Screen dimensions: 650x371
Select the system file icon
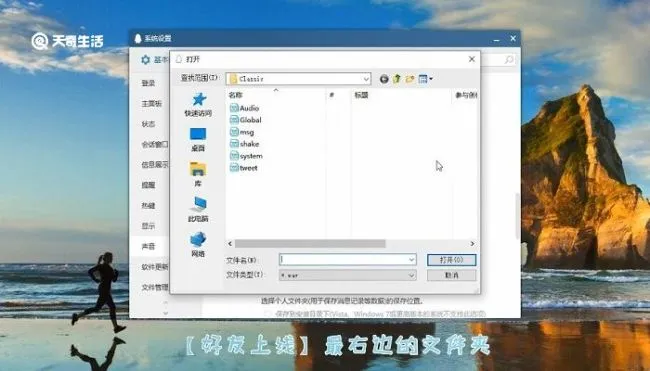click(234, 156)
